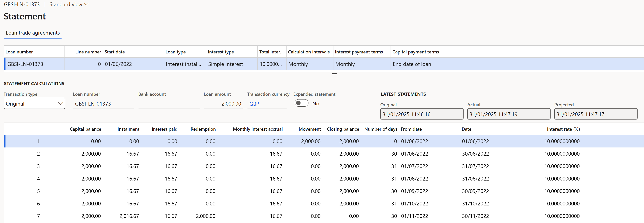Toggle the Expanded statement switch

[301, 103]
